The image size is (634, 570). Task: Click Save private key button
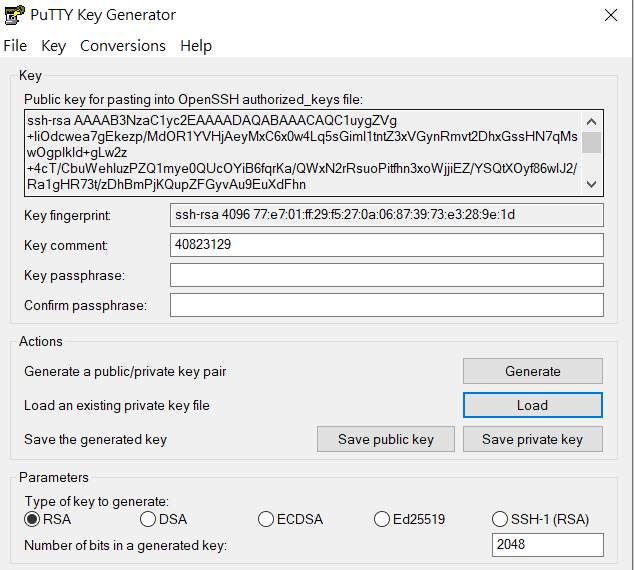(533, 439)
